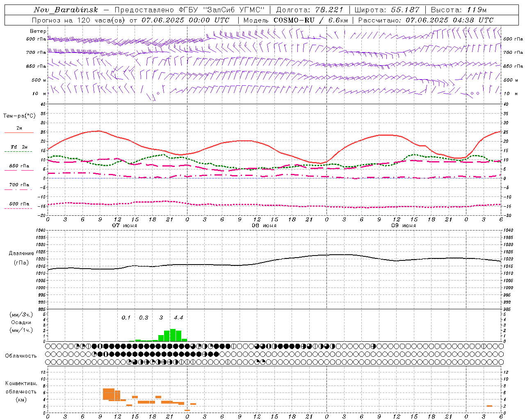Click 'Рассчитано: 07.06.2025 04:38 UTC' text
Image resolution: width=525 pixels, height=420 pixels.
426,20
